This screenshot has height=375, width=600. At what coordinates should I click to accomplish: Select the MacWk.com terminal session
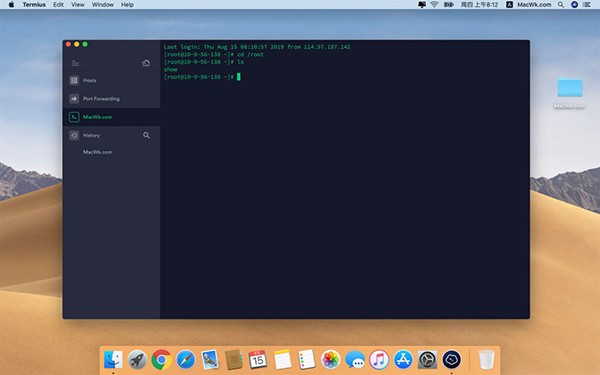[111, 117]
